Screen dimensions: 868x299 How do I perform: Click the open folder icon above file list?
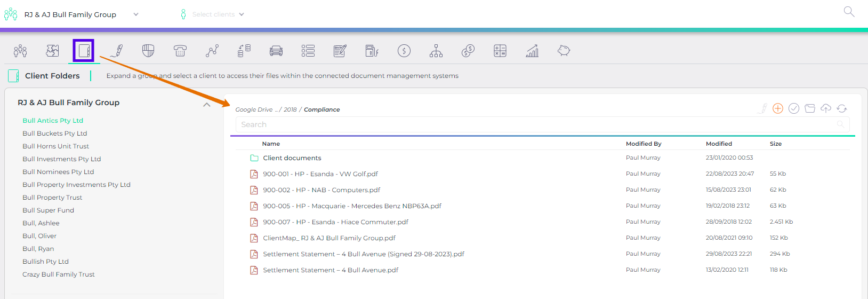[x=810, y=108]
